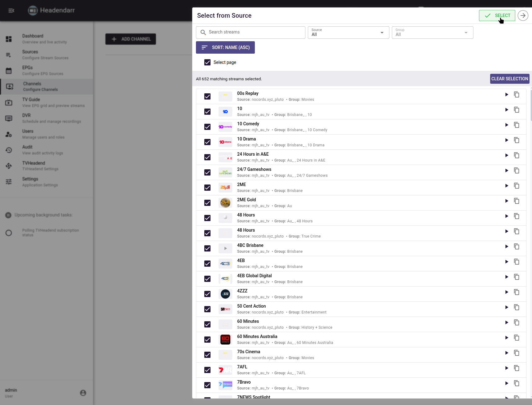This screenshot has width=532, height=405.
Task: Collapse the sidebar using the hamburger toggle
Action: click(x=11, y=10)
